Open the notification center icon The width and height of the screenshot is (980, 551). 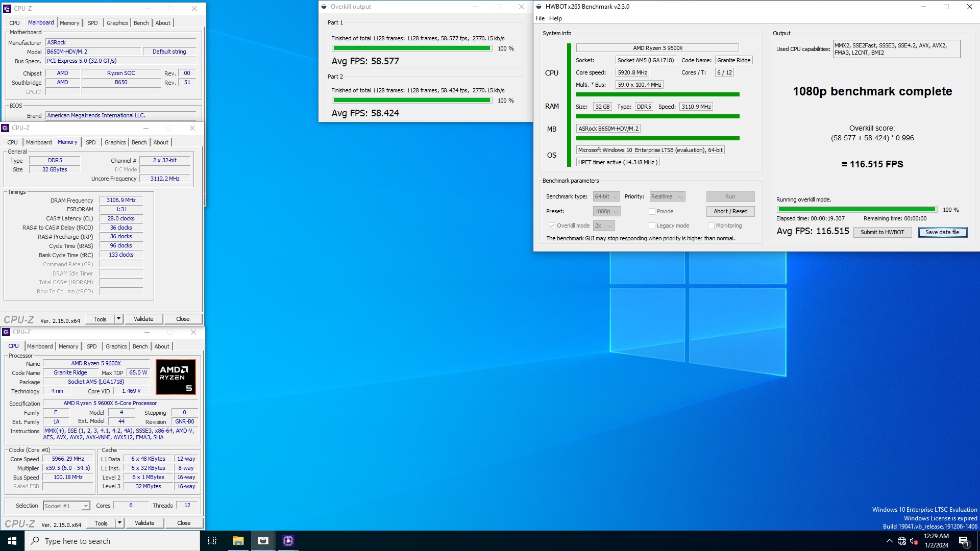click(x=964, y=541)
